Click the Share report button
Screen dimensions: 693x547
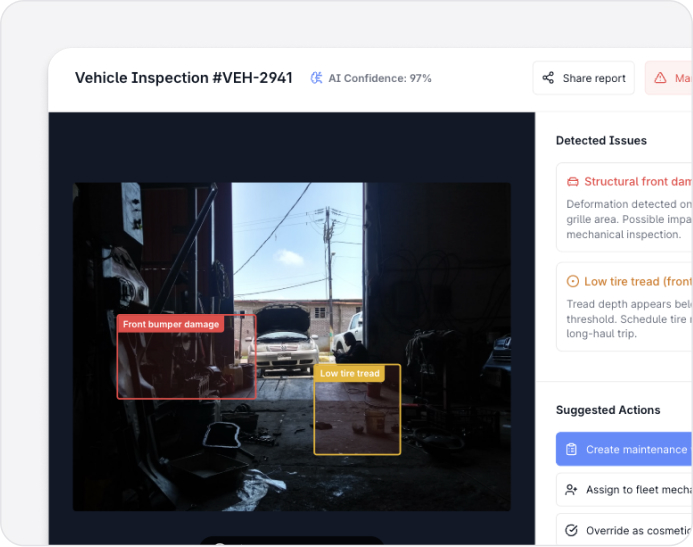click(583, 78)
